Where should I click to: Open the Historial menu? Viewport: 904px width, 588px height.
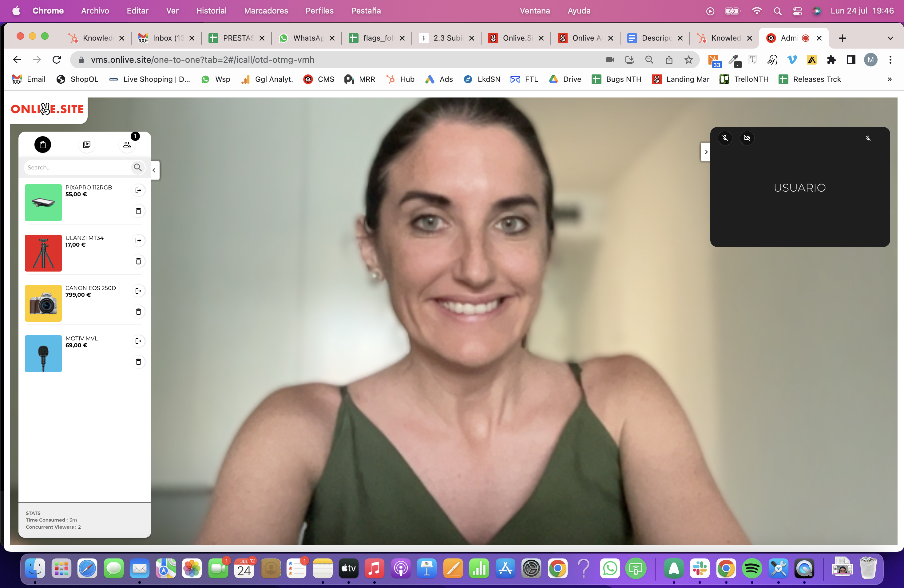coord(211,11)
